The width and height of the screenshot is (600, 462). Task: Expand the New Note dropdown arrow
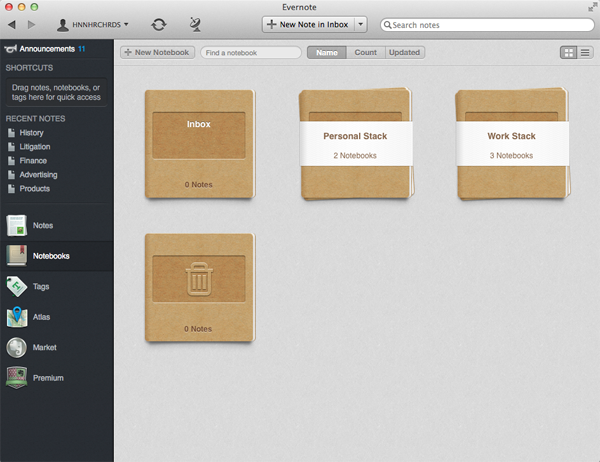360,24
